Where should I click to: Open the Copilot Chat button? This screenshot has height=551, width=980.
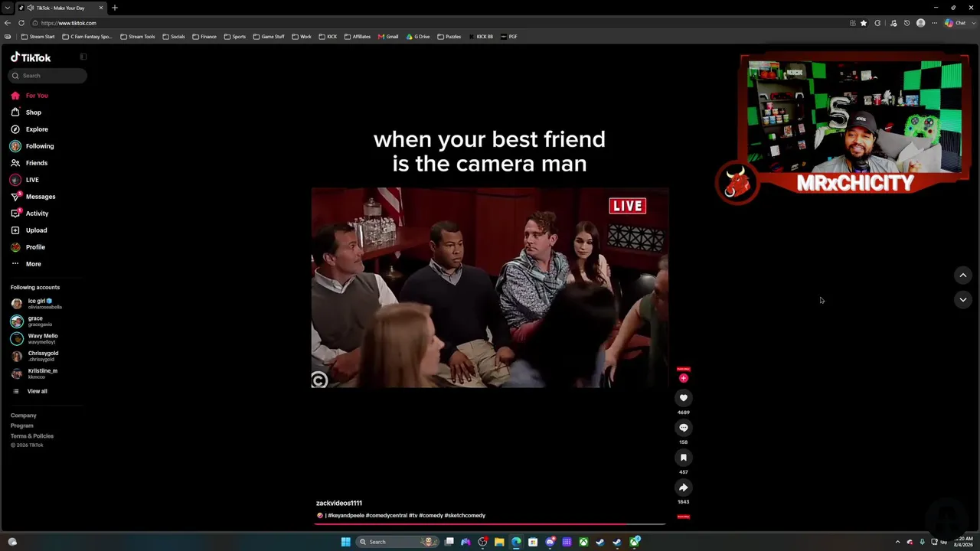pyautogui.click(x=955, y=23)
